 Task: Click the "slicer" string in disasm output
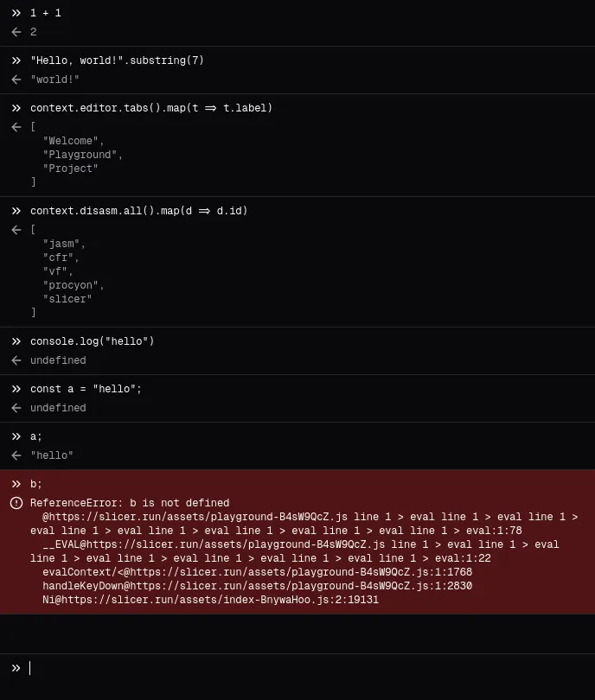[x=67, y=299]
